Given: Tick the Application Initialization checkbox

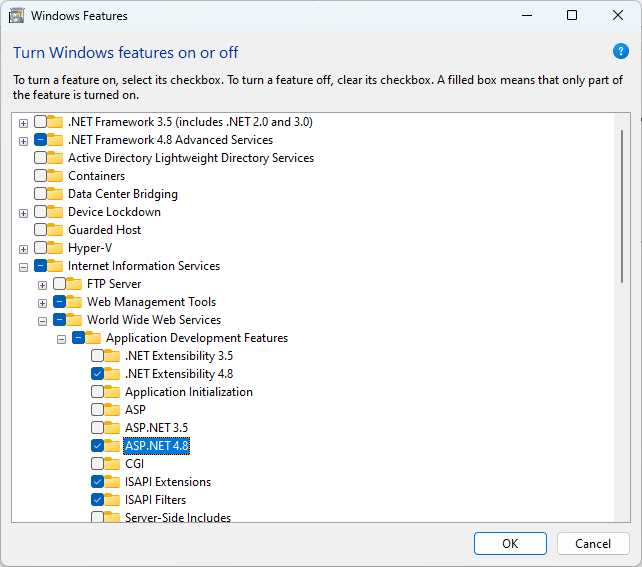Looking at the screenshot, I should [x=97, y=392].
